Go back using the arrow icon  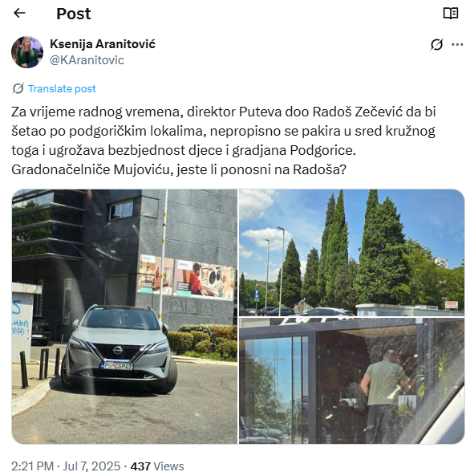[19, 13]
